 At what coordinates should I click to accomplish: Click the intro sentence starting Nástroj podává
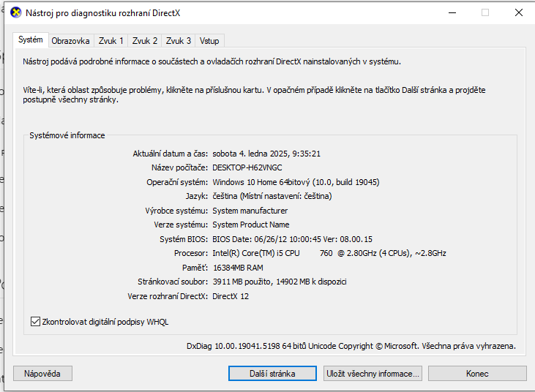[x=212, y=61]
